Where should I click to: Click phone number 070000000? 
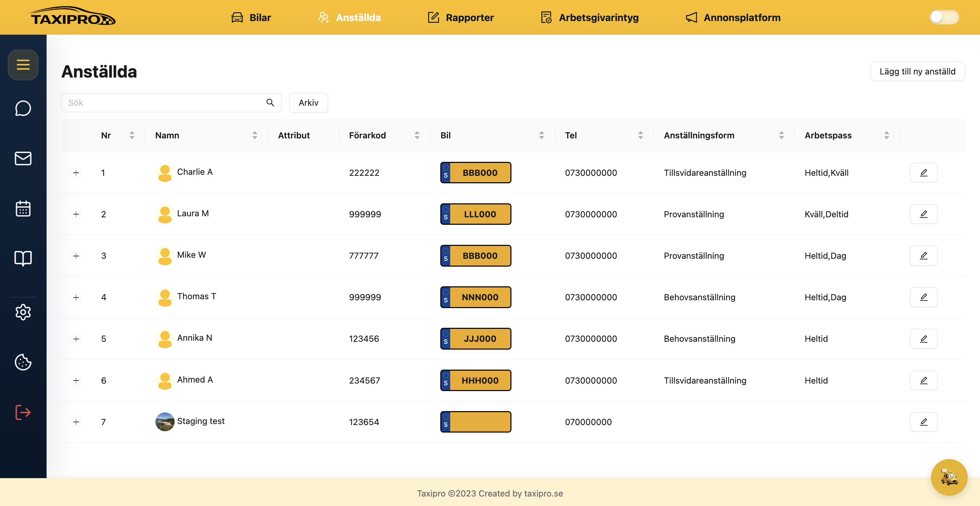coord(588,422)
